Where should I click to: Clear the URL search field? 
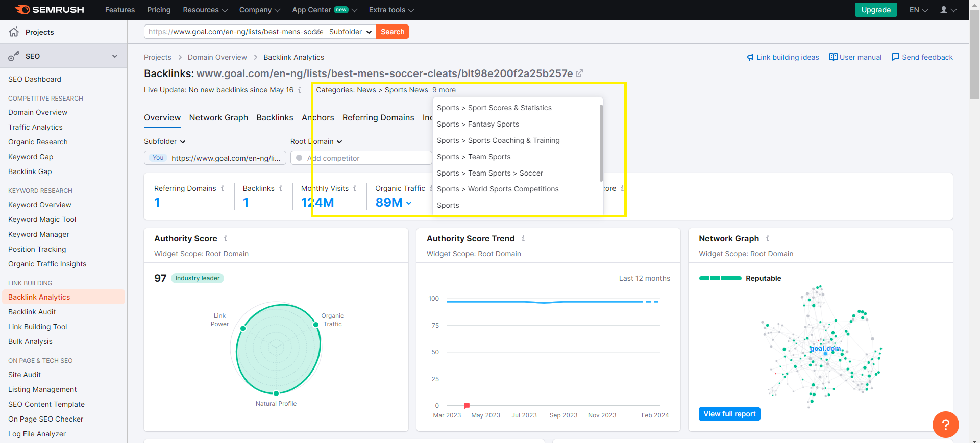coord(317,32)
